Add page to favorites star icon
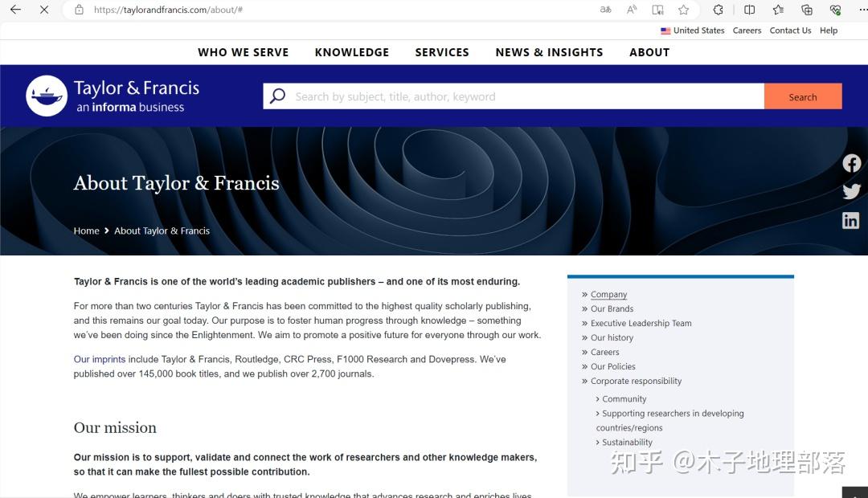This screenshot has height=498, width=868. coord(684,10)
